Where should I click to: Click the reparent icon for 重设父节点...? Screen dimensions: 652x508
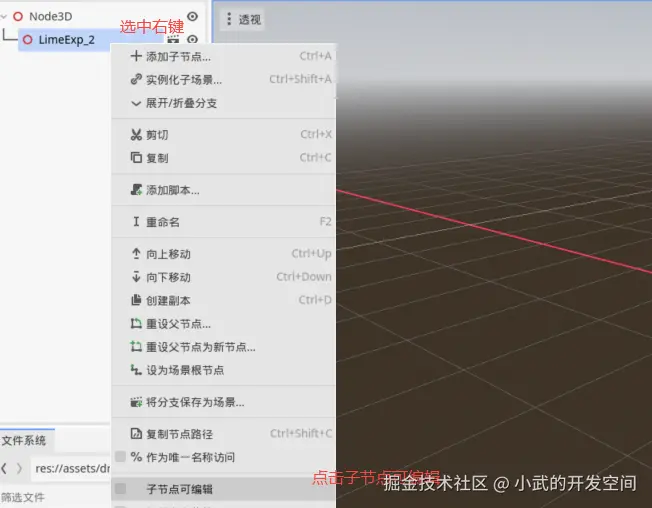tap(136, 323)
